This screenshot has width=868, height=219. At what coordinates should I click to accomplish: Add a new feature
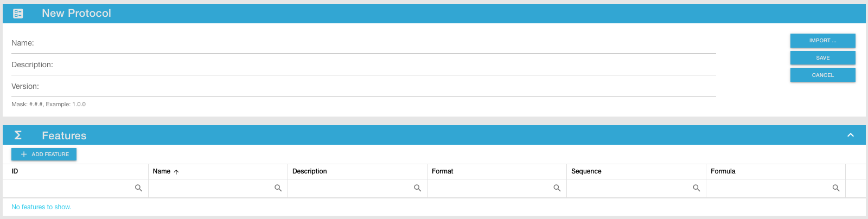(x=44, y=154)
